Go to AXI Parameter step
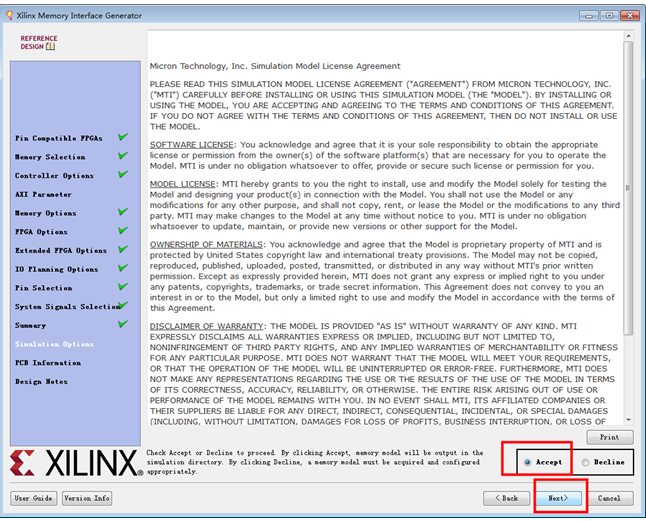This screenshot has width=646, height=521. click(x=43, y=194)
